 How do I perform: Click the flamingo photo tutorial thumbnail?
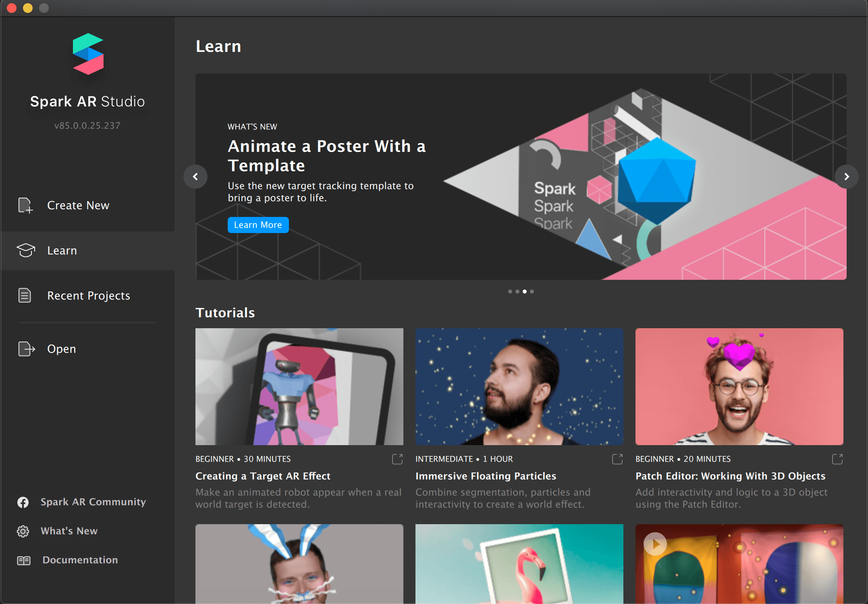click(x=519, y=564)
